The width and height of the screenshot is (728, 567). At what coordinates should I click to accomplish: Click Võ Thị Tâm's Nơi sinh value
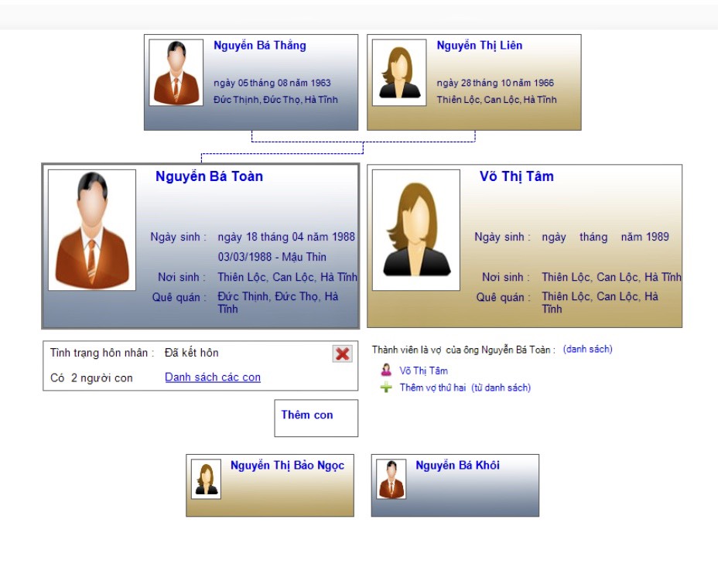(x=611, y=277)
